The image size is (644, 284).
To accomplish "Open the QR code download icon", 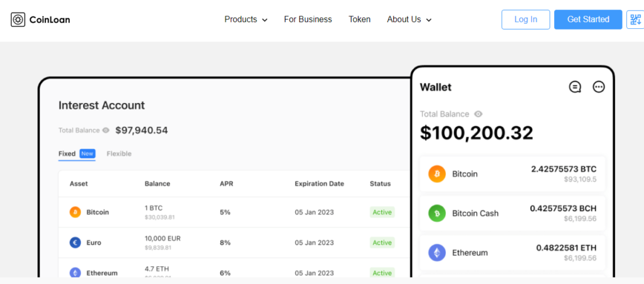I will pyautogui.click(x=635, y=19).
